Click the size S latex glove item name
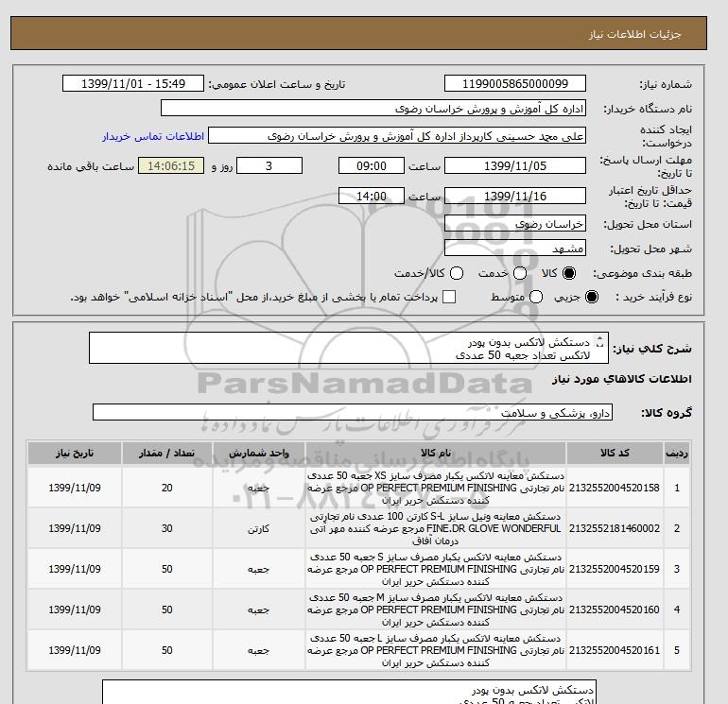The height and width of the screenshot is (704, 728). click(436, 569)
